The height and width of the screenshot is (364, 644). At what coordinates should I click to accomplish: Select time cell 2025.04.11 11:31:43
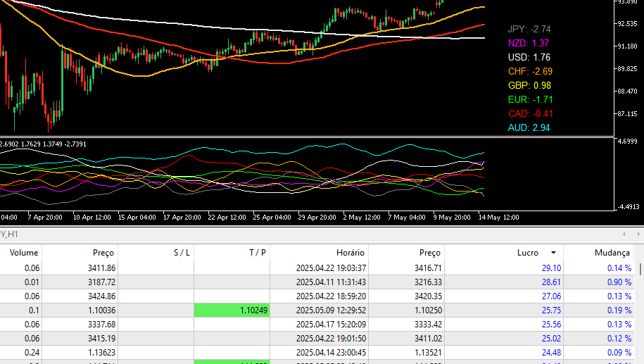click(x=331, y=282)
